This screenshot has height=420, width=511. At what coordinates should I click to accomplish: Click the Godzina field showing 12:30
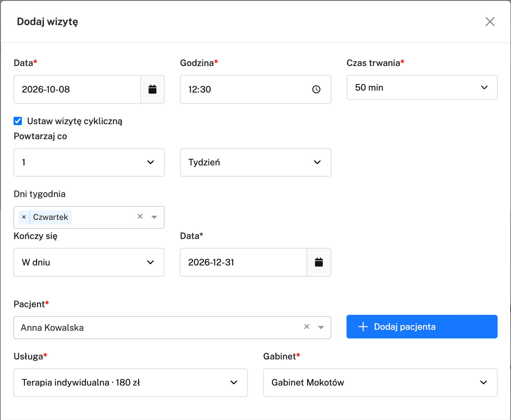(256, 89)
